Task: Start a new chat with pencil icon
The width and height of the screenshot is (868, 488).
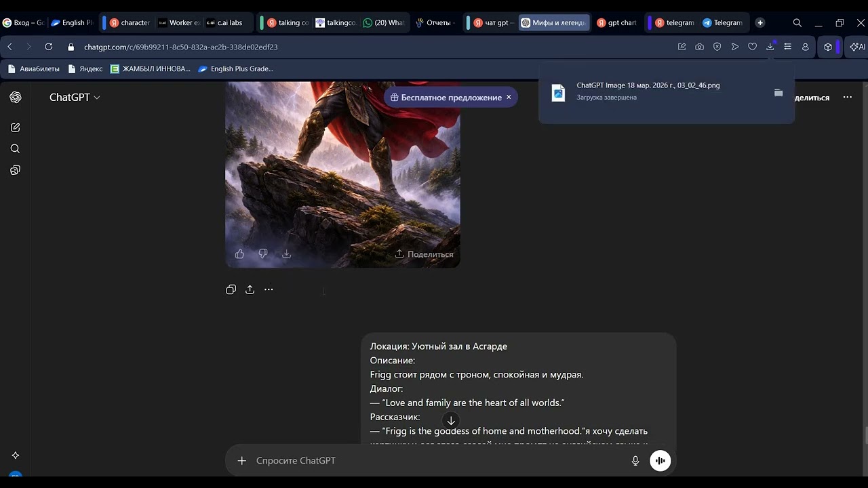Action: (16, 127)
